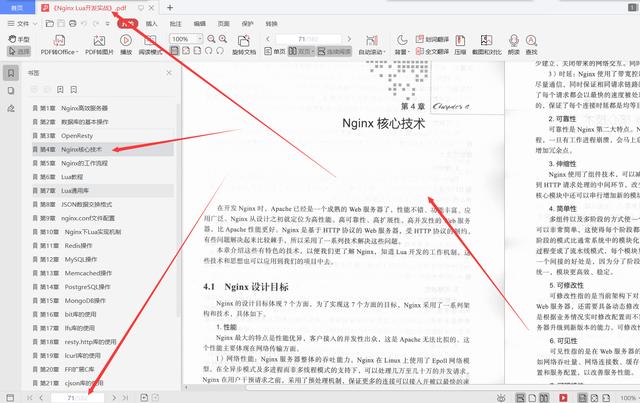
Task: Expand arrow next to 文件 menu
Action: 35,24
